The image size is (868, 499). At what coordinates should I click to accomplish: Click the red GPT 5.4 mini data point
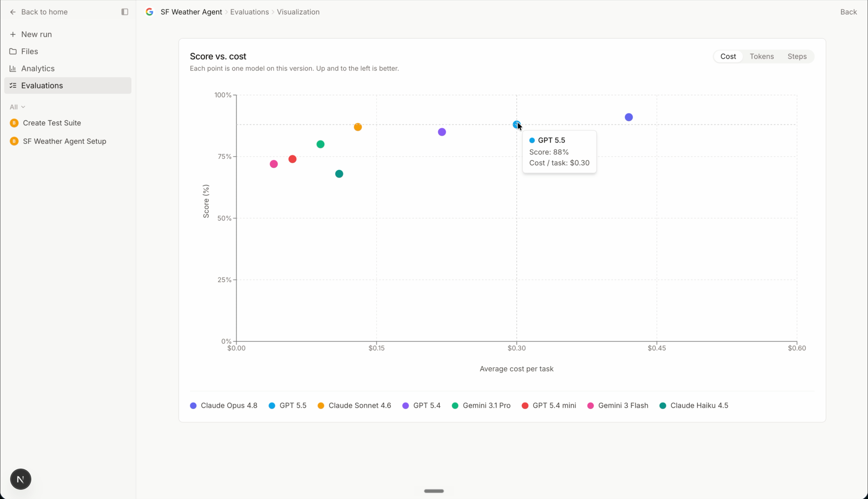coord(292,159)
